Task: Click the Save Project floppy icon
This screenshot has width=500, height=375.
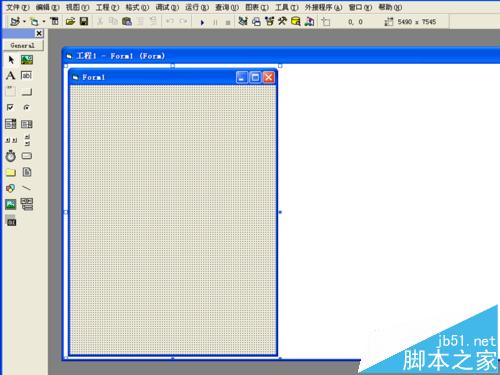Action: pyautogui.click(x=84, y=22)
